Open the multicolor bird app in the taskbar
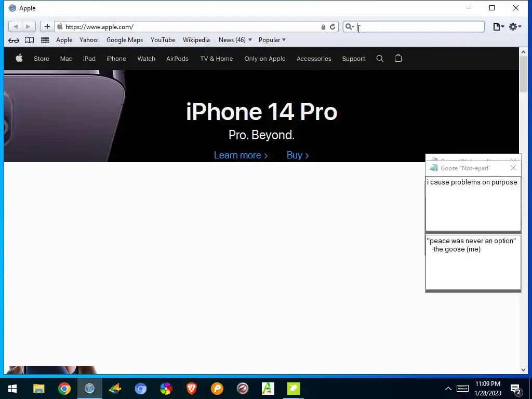The image size is (532, 399). (115, 389)
